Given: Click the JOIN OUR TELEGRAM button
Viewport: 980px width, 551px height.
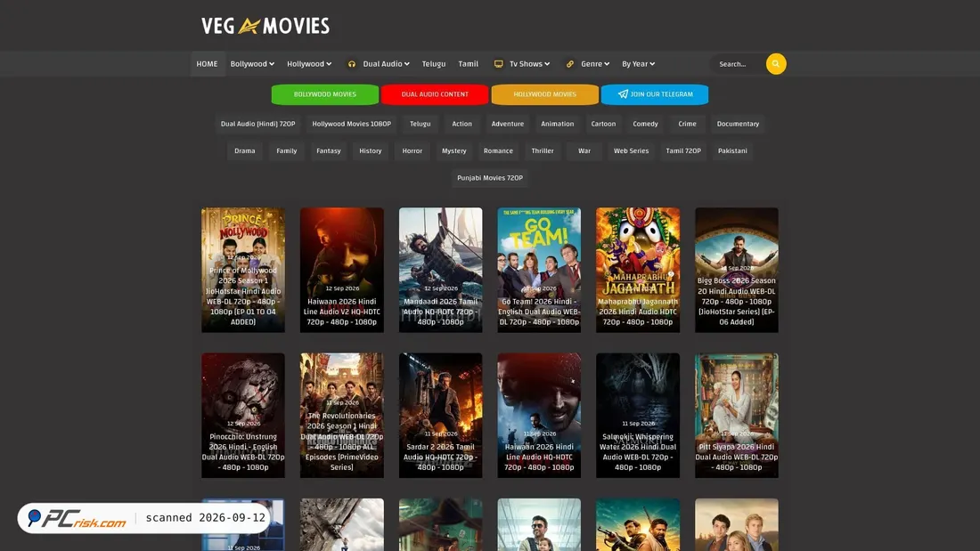Looking at the screenshot, I should pyautogui.click(x=655, y=94).
